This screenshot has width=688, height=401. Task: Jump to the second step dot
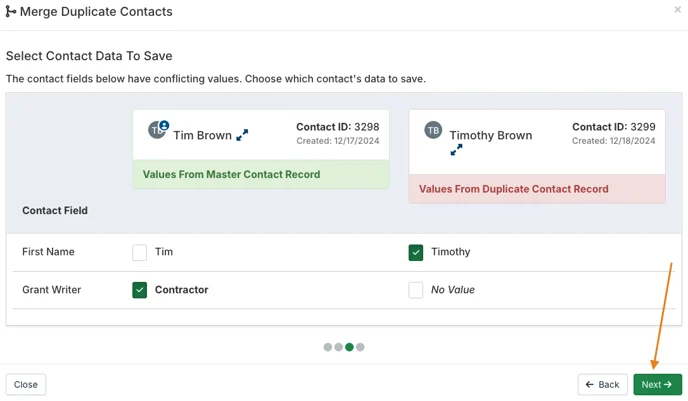pos(338,347)
